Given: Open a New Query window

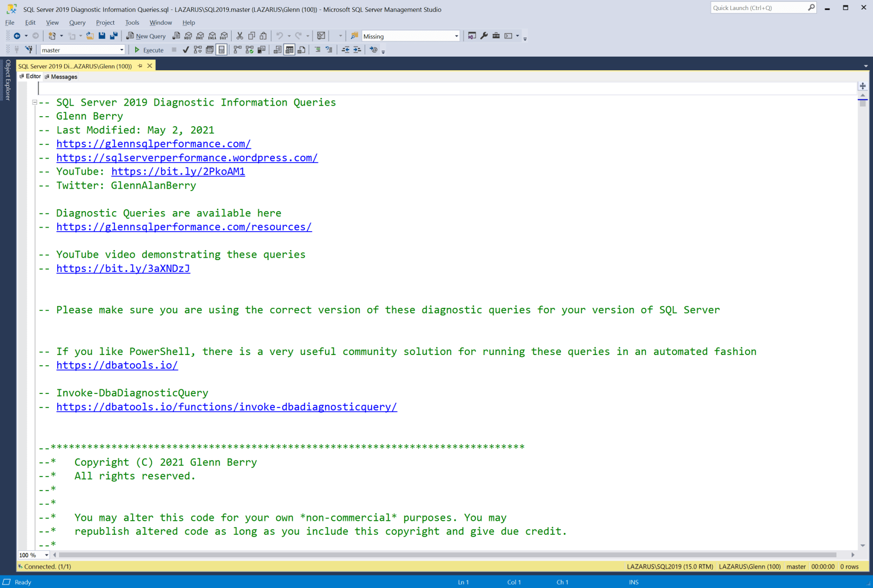Looking at the screenshot, I should (x=146, y=36).
